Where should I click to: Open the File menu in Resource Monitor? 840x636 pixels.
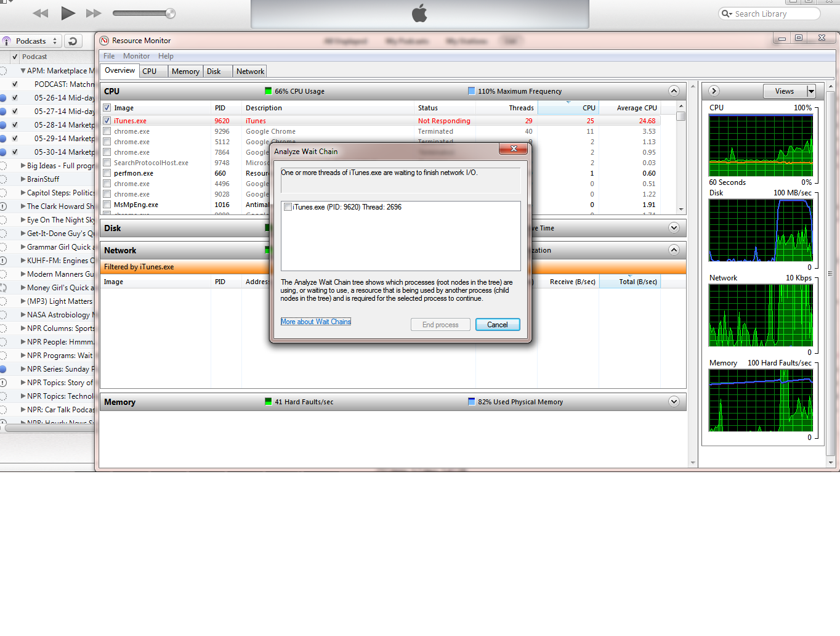(x=109, y=56)
